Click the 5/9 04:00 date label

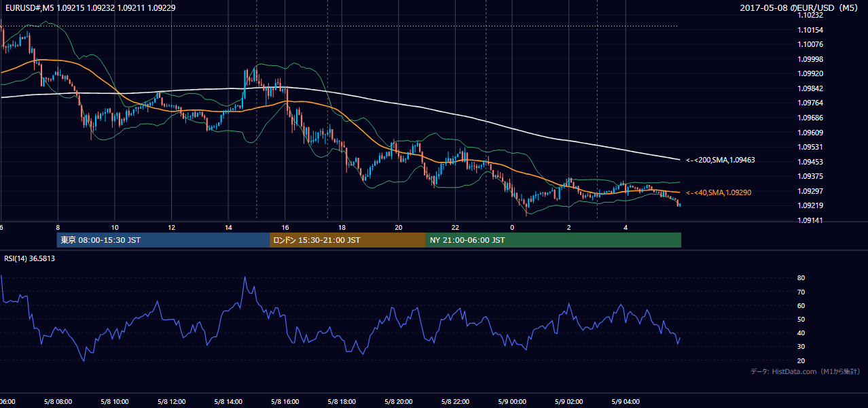[x=625, y=401]
